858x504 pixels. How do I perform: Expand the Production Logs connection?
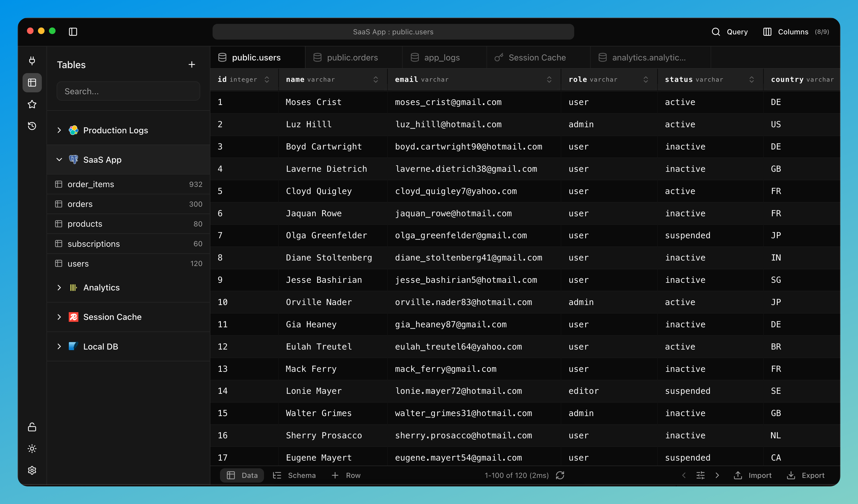click(x=59, y=130)
